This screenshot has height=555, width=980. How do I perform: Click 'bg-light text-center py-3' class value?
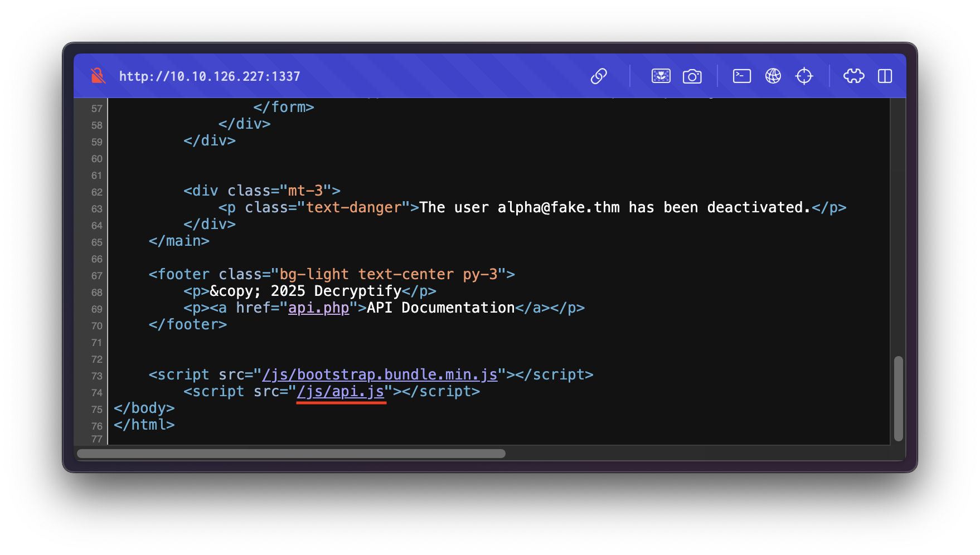pos(389,274)
